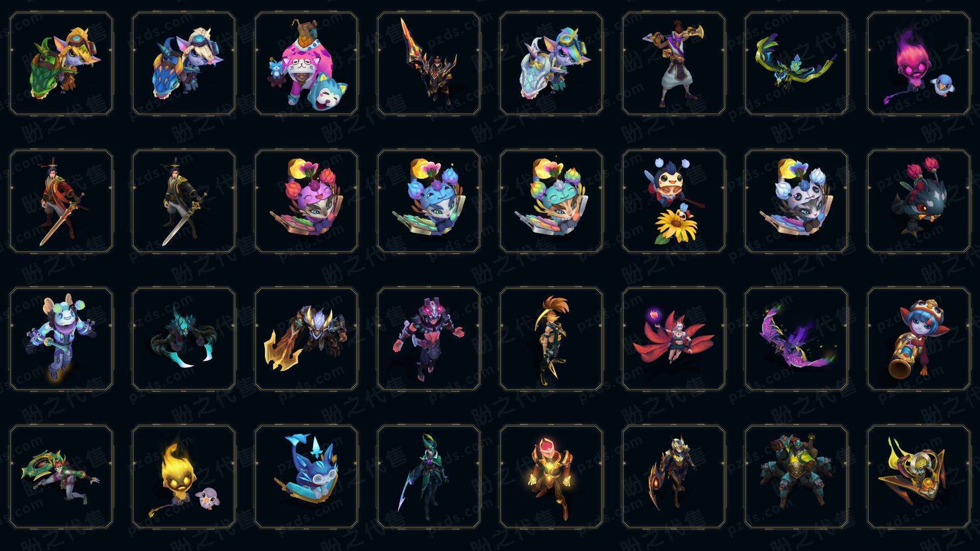
Task: Choose the blue shark-fin cat on surfboard
Action: 306,477
